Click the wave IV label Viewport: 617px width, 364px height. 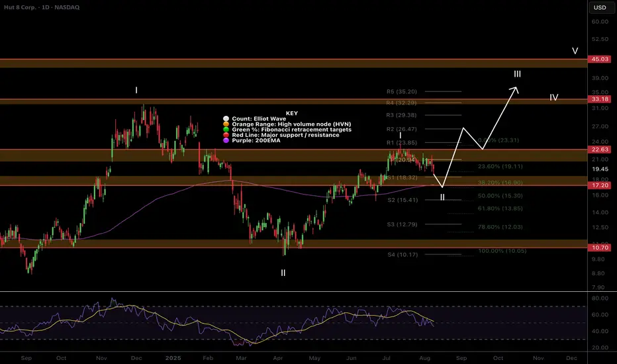coord(553,97)
